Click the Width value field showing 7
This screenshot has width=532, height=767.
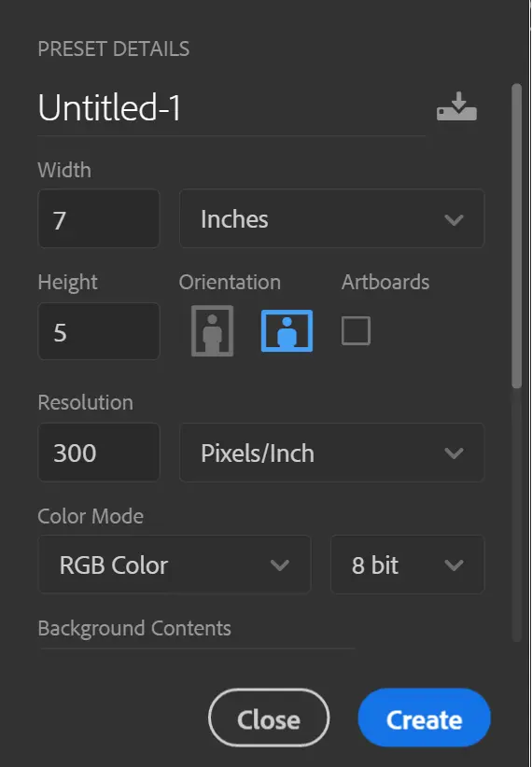click(x=99, y=218)
